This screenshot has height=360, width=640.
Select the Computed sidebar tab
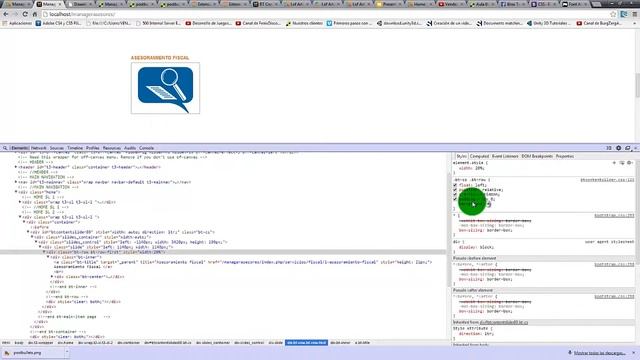pos(479,156)
